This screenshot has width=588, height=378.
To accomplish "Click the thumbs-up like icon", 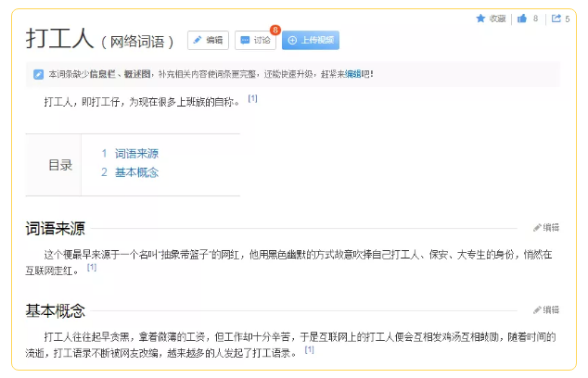I will point(522,19).
